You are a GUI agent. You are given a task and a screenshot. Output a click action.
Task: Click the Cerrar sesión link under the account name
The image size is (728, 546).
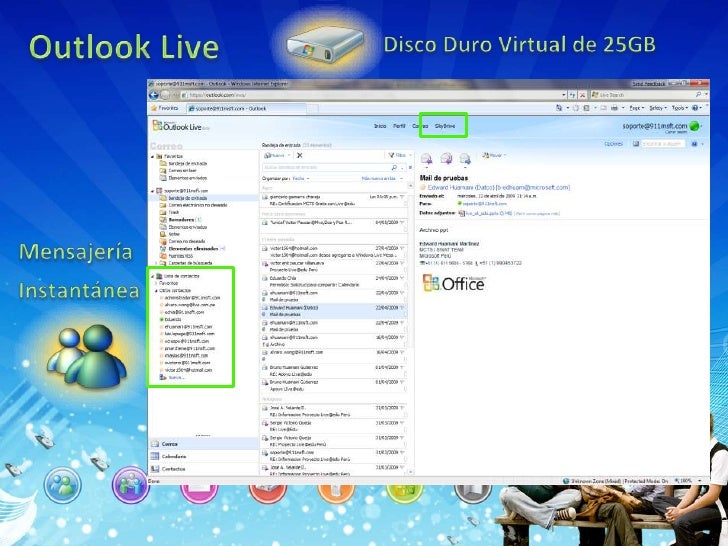click(676, 132)
